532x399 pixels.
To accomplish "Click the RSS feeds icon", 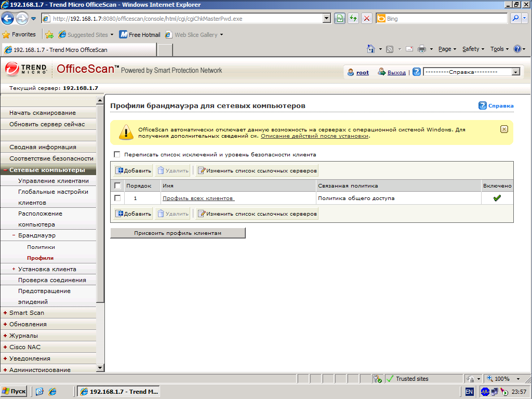I will pyautogui.click(x=390, y=49).
